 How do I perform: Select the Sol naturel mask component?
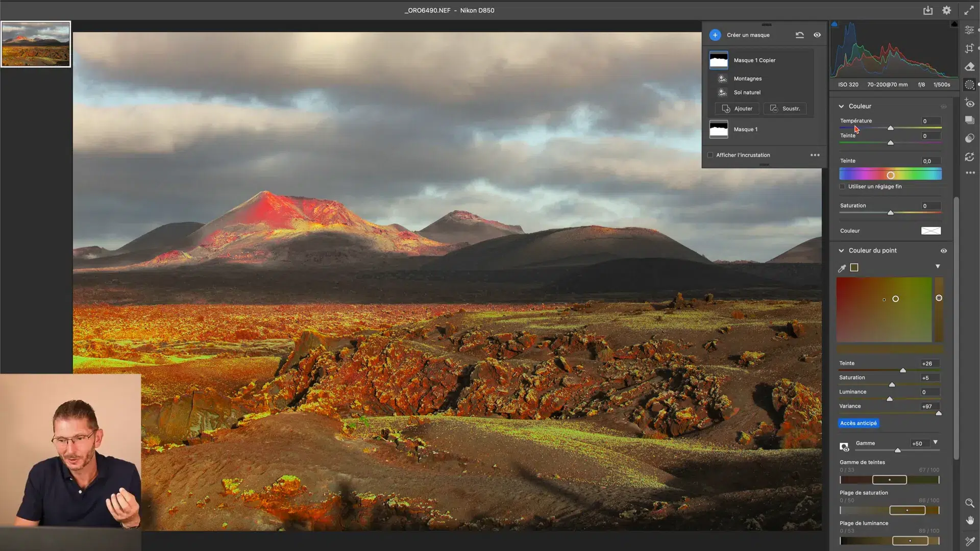tap(747, 92)
